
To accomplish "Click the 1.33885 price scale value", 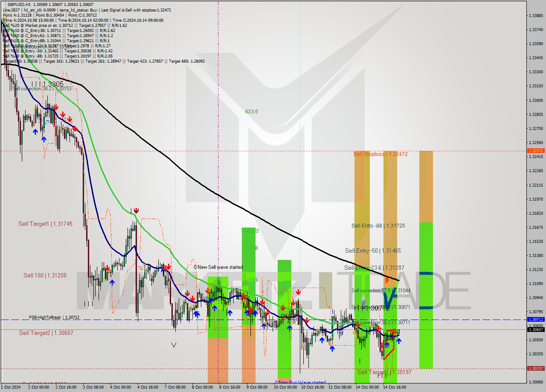I will tap(535, 16).
